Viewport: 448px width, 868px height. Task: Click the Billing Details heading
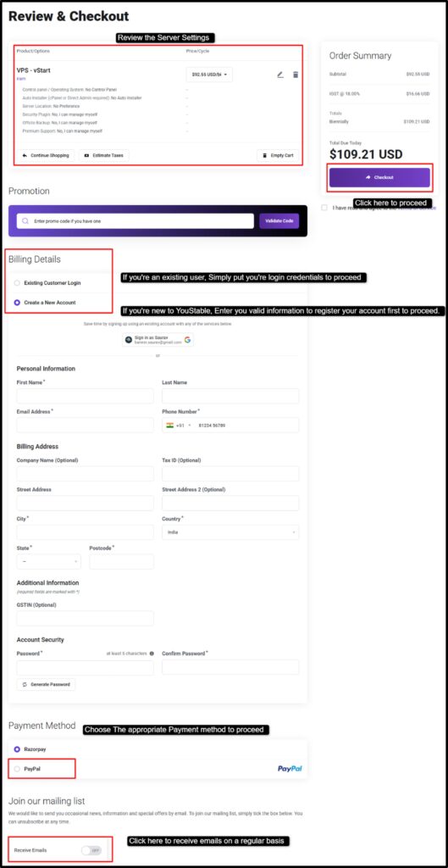tap(34, 259)
